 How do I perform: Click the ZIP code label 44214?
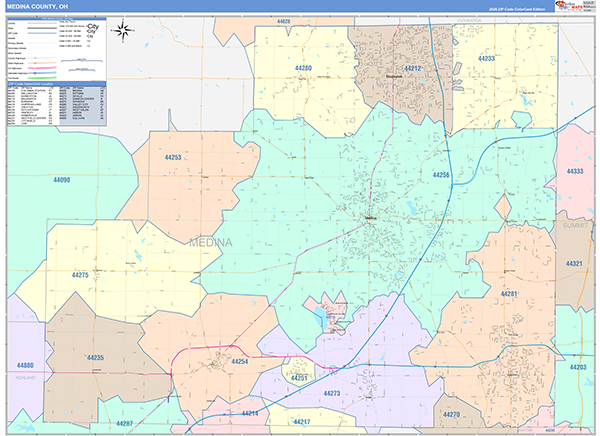tap(250, 413)
